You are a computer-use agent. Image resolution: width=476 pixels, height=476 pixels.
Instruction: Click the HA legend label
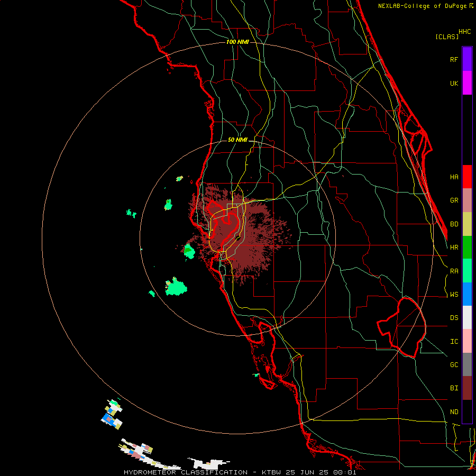454,177
